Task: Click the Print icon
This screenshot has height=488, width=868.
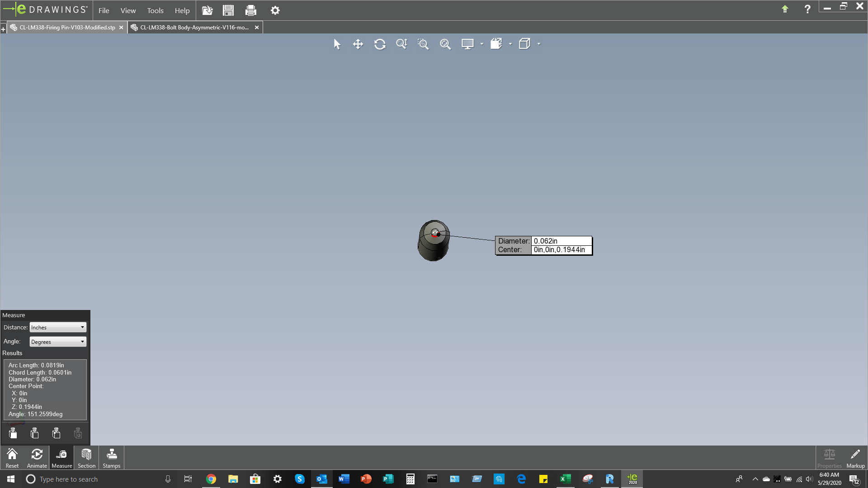Action: pos(251,10)
